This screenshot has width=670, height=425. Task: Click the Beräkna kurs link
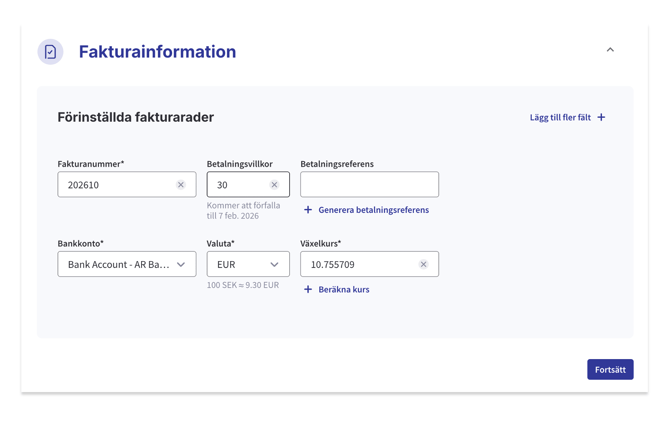[344, 290]
